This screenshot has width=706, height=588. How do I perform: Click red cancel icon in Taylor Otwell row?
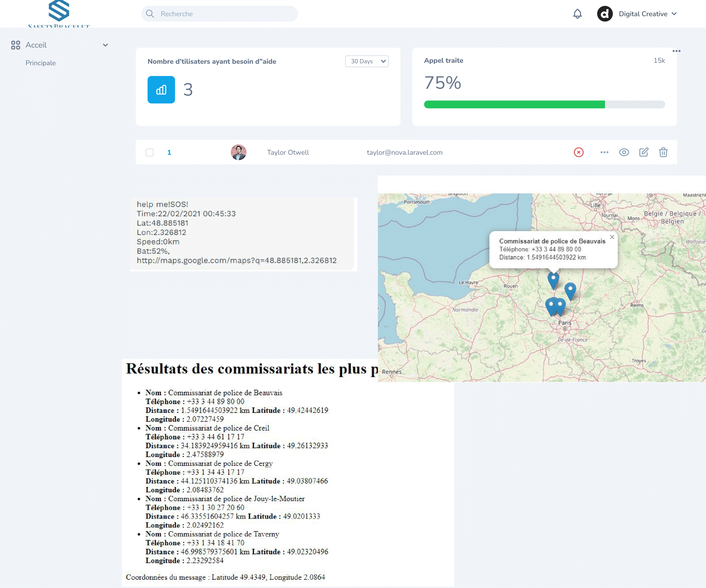[x=578, y=152]
